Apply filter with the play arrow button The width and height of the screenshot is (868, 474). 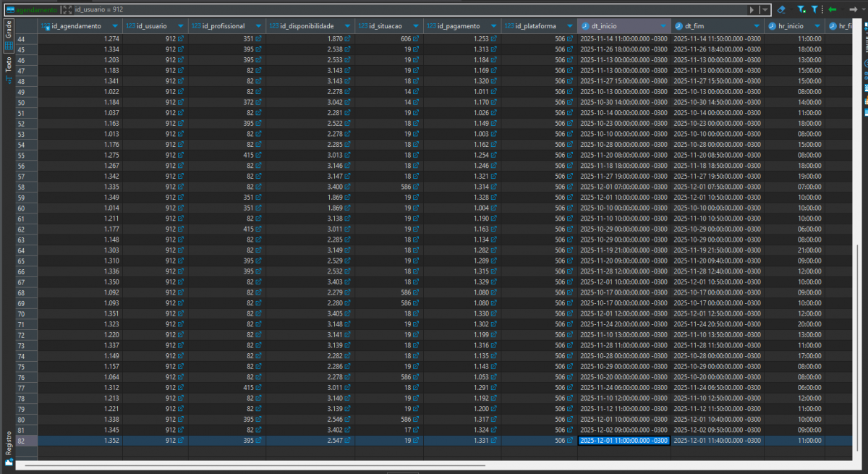pos(752,9)
